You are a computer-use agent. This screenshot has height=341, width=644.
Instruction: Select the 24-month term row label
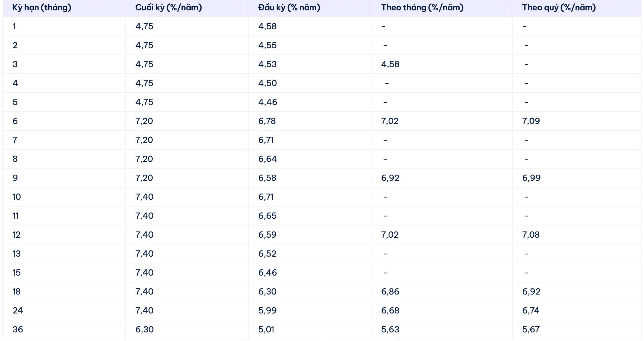click(18, 311)
